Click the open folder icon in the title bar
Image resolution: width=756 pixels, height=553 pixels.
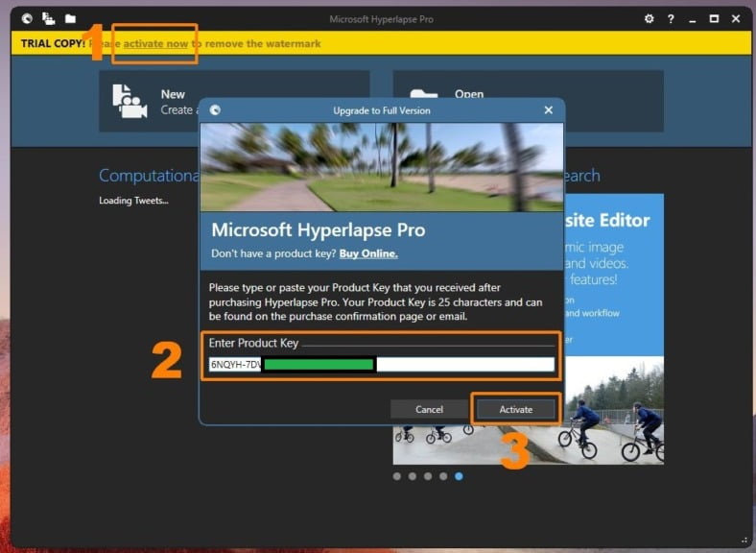coord(70,18)
